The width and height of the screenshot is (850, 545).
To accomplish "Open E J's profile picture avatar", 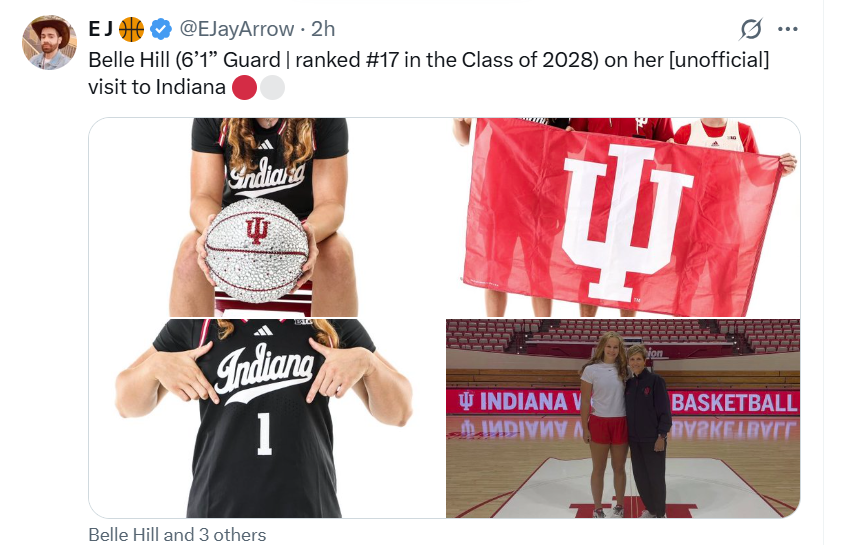I will coord(49,42).
